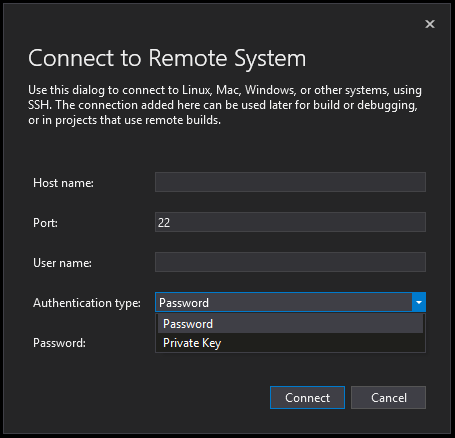455x438 pixels.
Task: Click the User name text box
Action: (x=290, y=262)
